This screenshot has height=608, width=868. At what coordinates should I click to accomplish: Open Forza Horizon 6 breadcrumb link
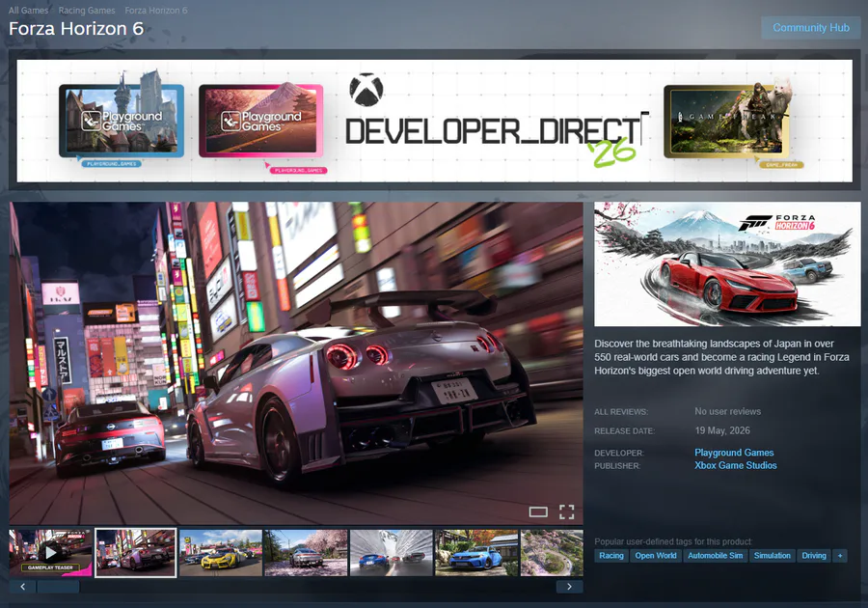pos(156,10)
